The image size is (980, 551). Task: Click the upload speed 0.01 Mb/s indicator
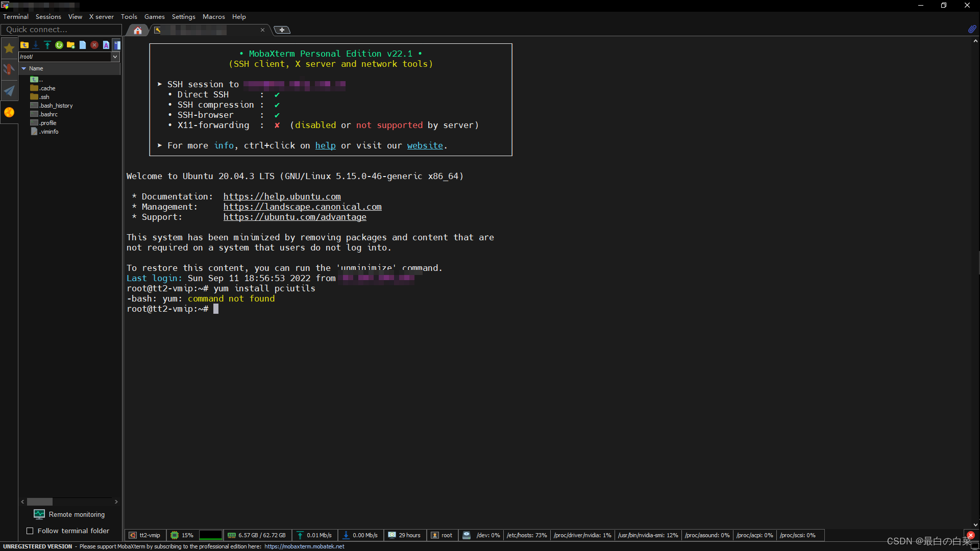point(314,535)
